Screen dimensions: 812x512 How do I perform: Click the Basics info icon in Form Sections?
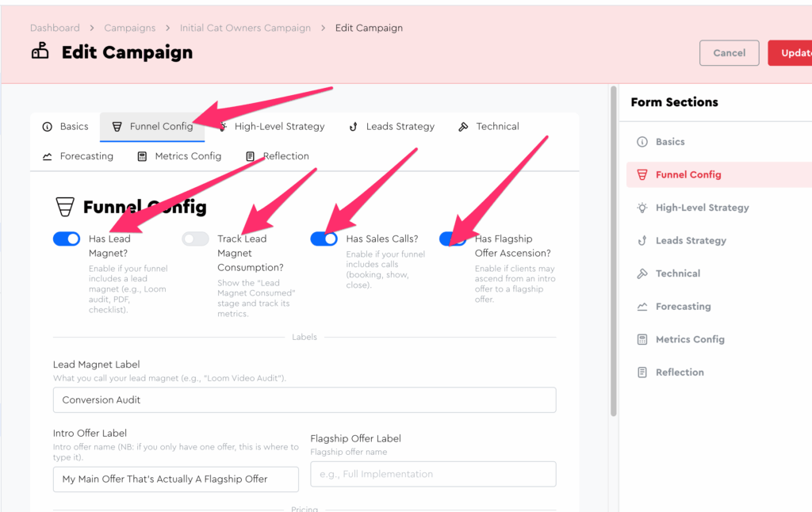[x=642, y=142]
